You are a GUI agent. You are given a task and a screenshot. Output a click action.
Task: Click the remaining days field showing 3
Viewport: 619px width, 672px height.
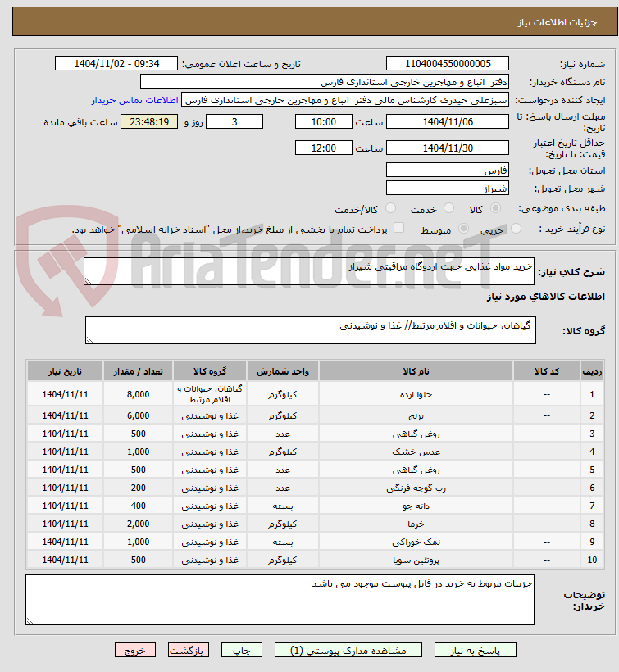(234, 122)
